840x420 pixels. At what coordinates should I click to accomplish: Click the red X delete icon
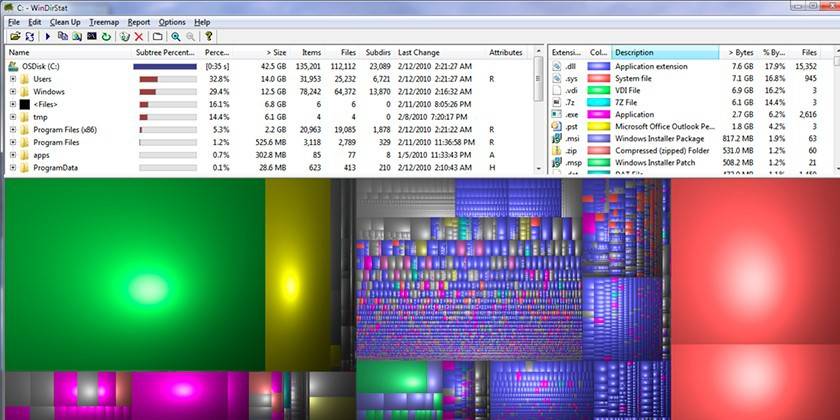click(x=139, y=36)
